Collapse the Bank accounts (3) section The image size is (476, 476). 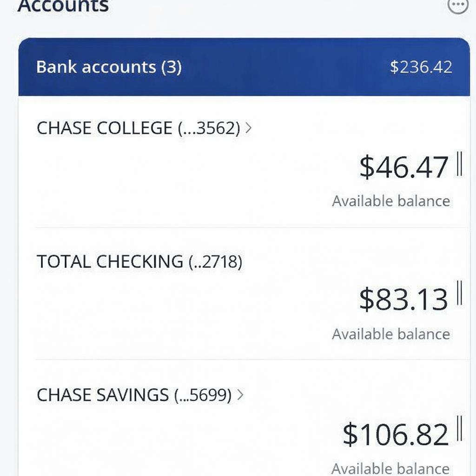coord(109,67)
